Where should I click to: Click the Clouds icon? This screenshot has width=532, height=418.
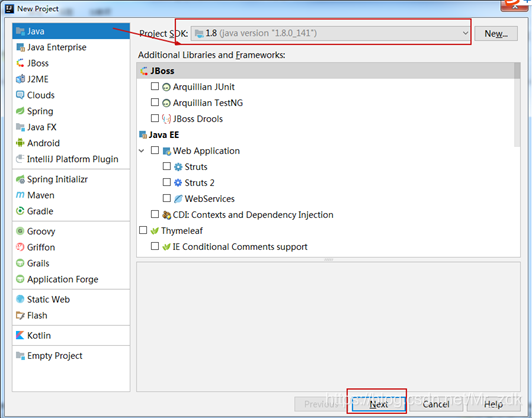pyautogui.click(x=20, y=95)
